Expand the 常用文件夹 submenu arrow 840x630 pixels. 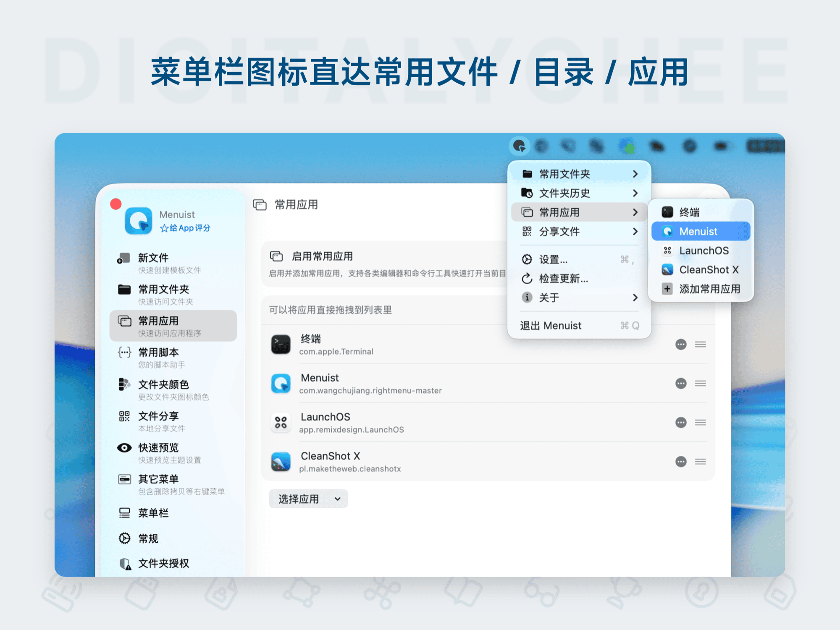[x=635, y=174]
